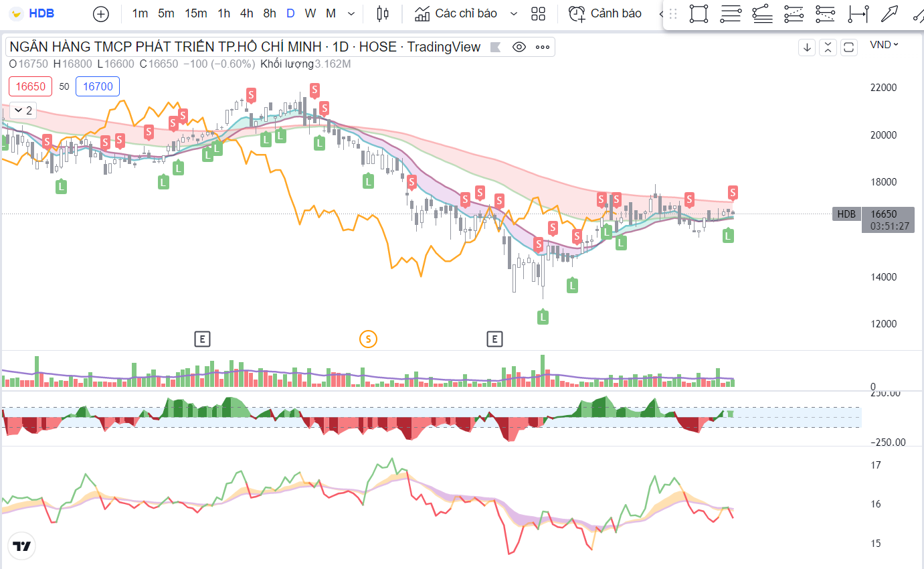
Task: Toggle the flag icon next to chart title
Action: click(495, 47)
